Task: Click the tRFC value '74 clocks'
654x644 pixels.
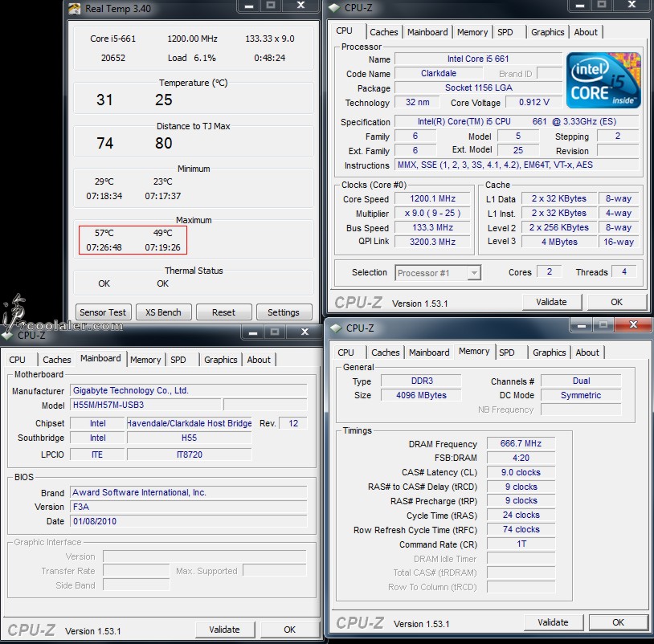Action: 521,530
